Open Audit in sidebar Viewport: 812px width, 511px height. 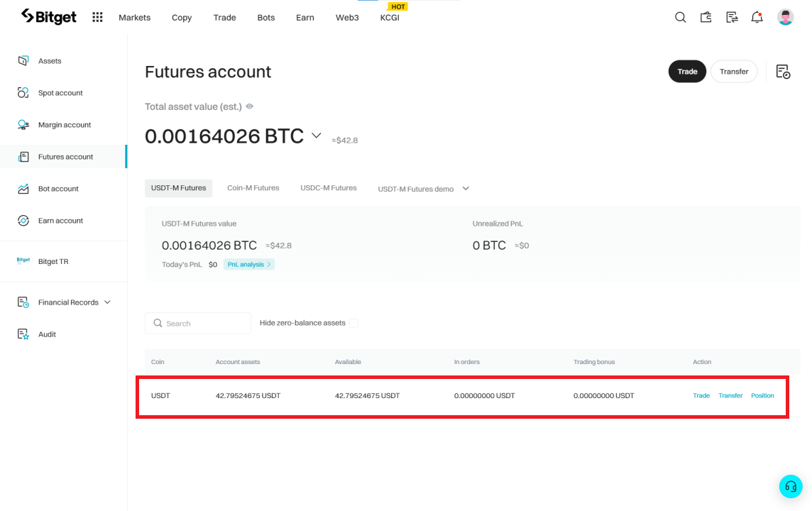(x=47, y=334)
